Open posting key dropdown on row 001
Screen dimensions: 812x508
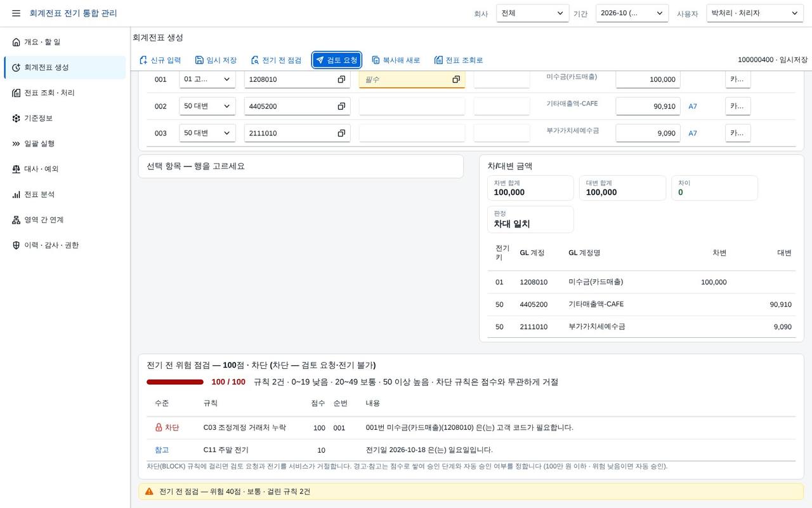pos(207,79)
